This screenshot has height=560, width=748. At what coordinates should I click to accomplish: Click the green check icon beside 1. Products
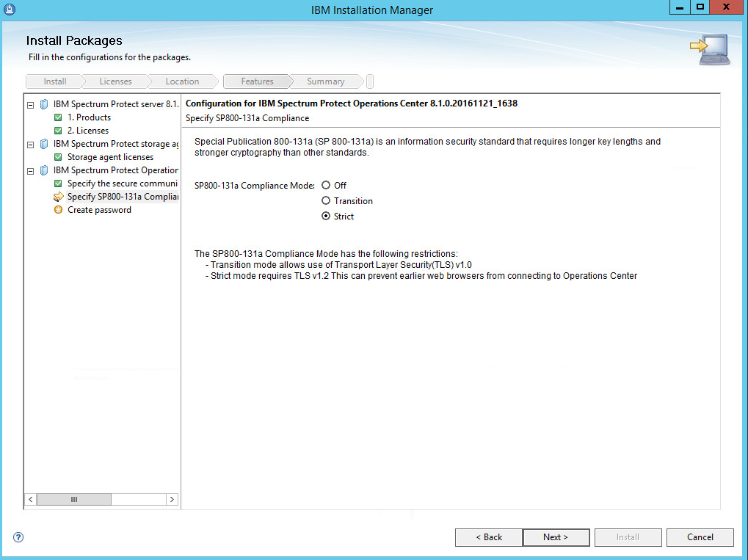58,117
